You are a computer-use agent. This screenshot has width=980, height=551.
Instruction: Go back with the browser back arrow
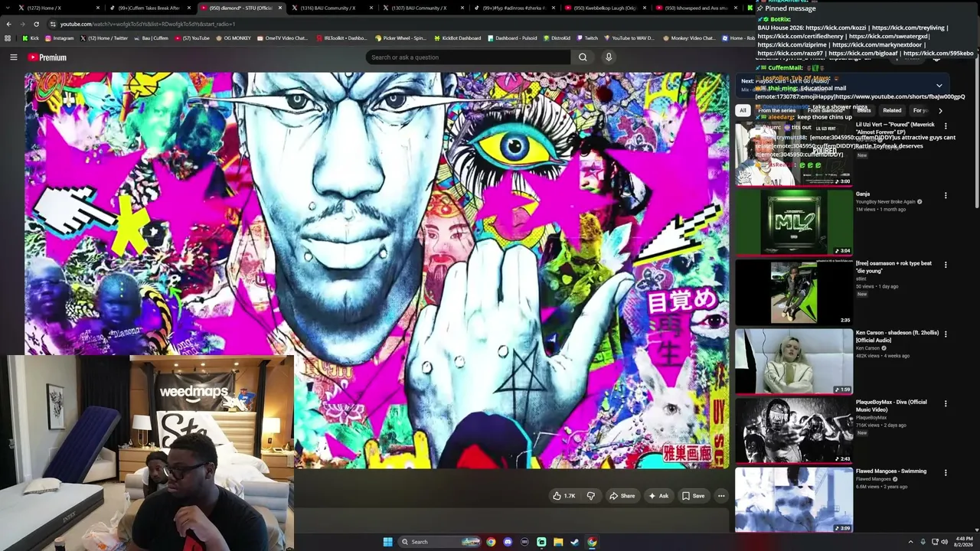pyautogui.click(x=8, y=24)
